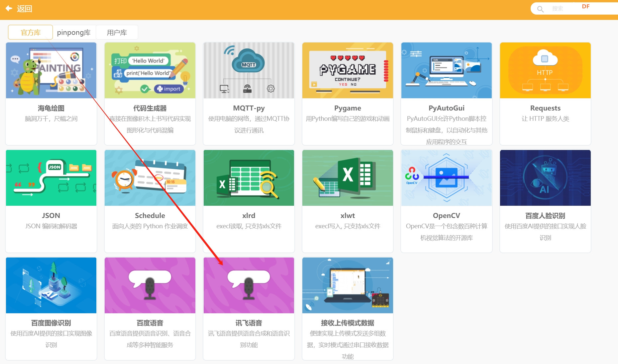The image size is (618, 364).
Task: Click description 面向人类的 Python 作业调度
Action: [x=150, y=226]
